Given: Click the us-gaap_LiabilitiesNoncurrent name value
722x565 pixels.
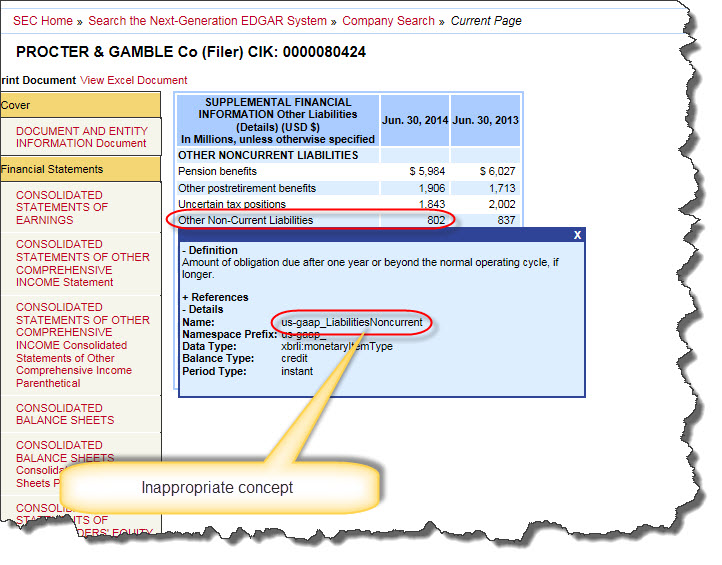Looking at the screenshot, I should (352, 322).
